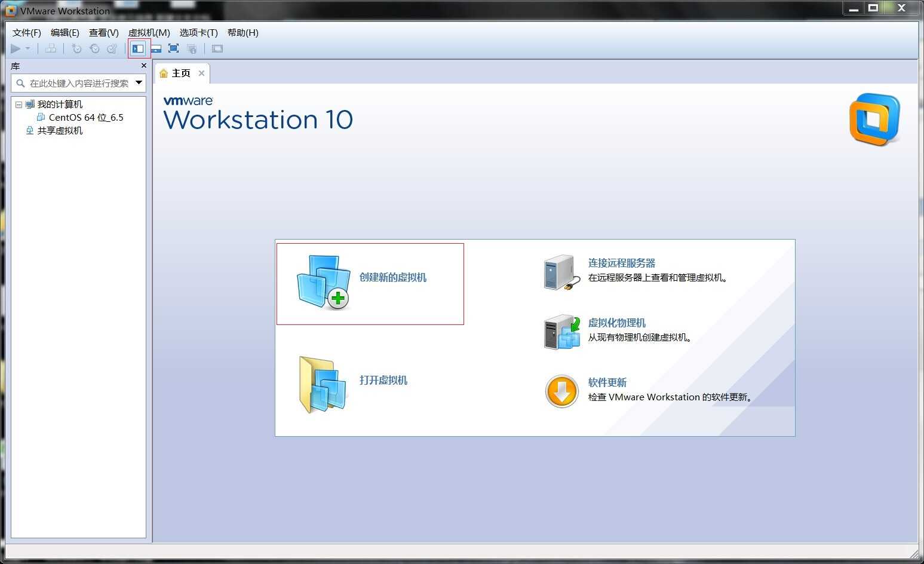Toggle the library sidebar view icon
This screenshot has width=924, height=564.
pos(138,48)
